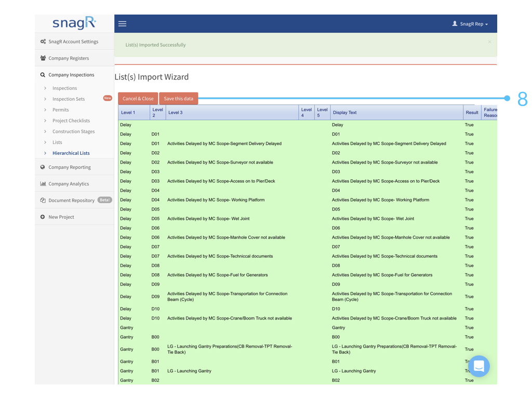Open the SnagR Rep account dropdown
This screenshot has height=399, width=532.
click(x=470, y=24)
